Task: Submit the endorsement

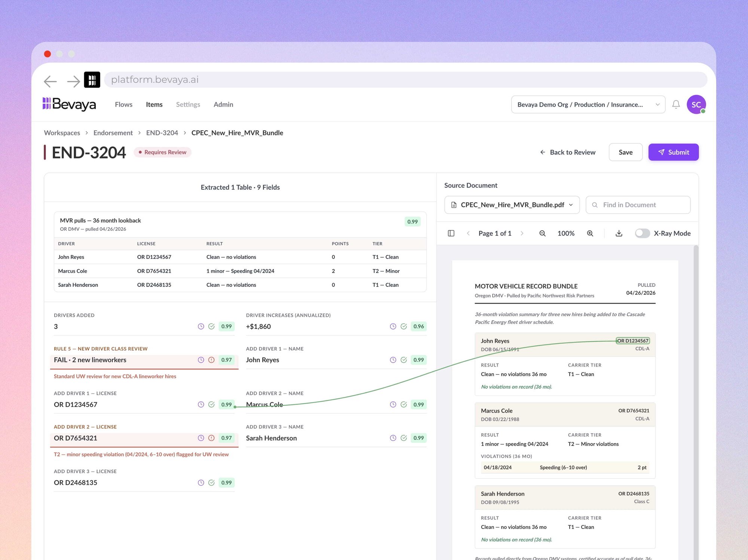Action: click(x=674, y=152)
